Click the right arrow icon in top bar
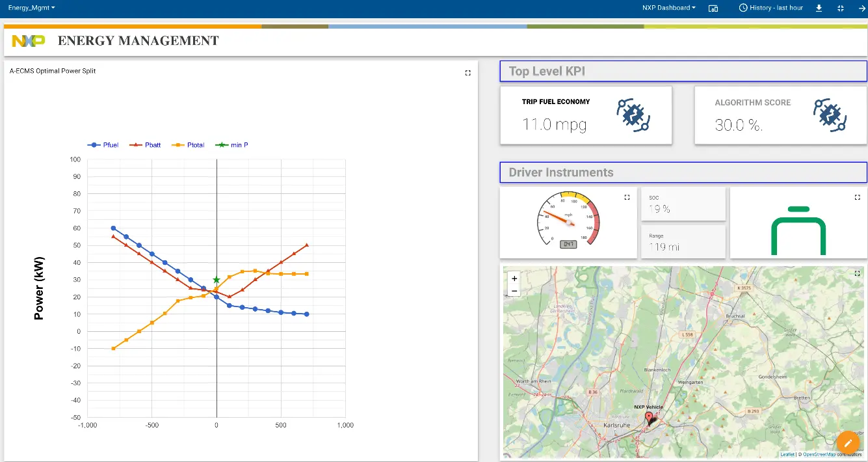Screen dimensions: 868x462 tap(861, 8)
